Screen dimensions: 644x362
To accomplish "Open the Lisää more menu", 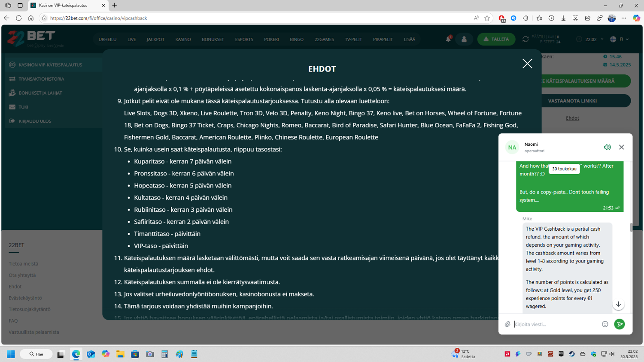I will coord(409,39).
